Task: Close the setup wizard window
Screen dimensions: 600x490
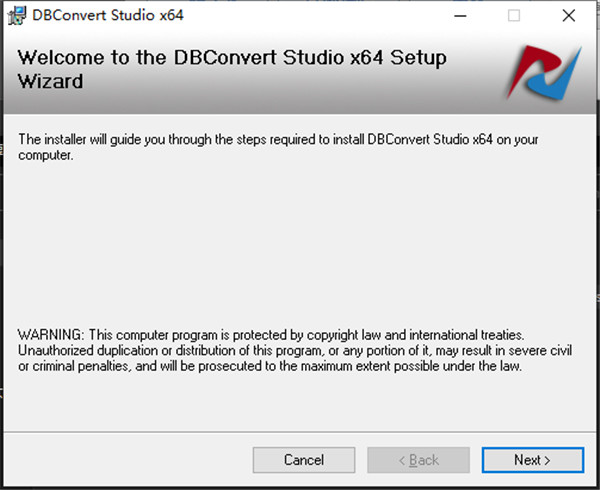Action: tap(568, 16)
